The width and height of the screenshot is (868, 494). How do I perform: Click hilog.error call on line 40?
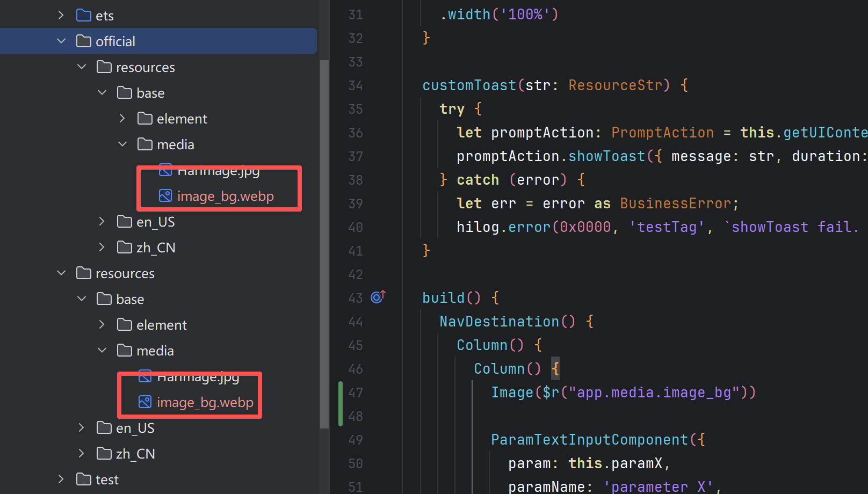[x=504, y=227]
